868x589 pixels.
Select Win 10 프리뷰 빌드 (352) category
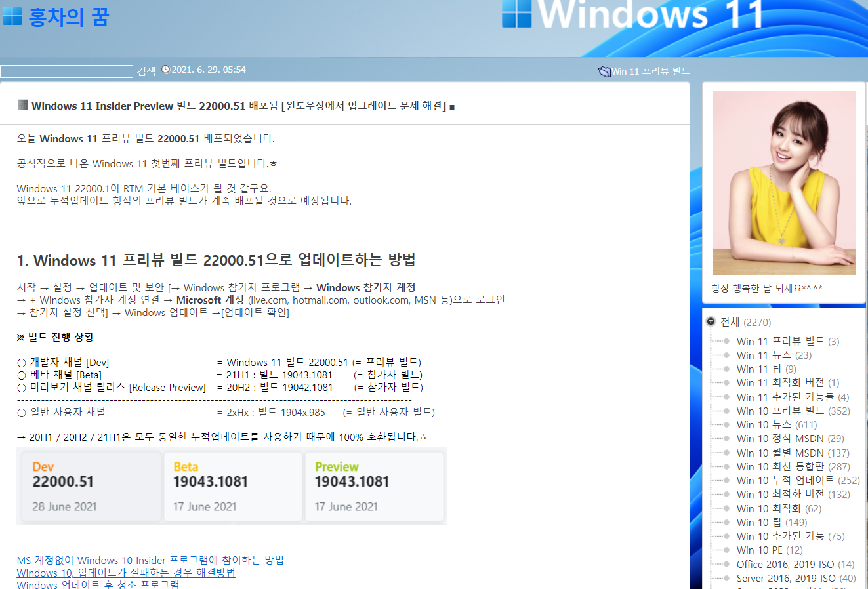click(x=793, y=411)
